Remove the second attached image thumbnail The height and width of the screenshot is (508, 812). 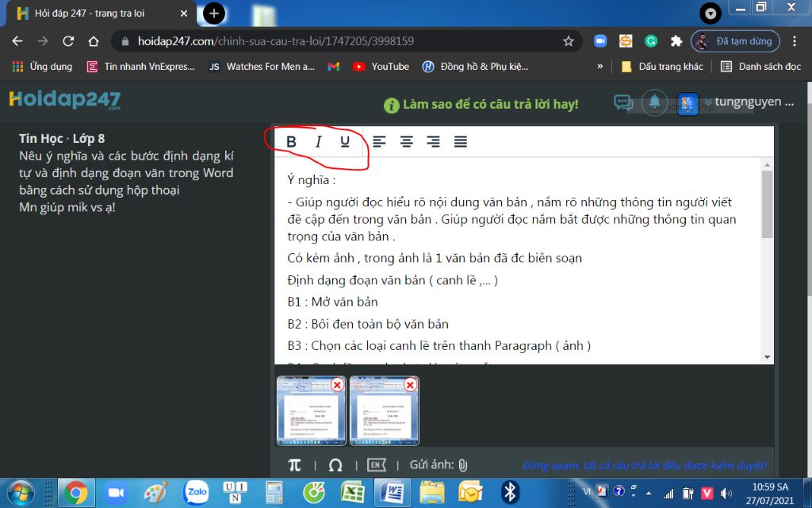[410, 385]
